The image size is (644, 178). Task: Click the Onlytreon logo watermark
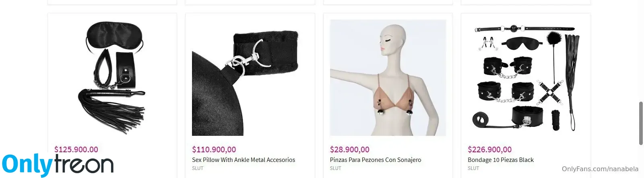(58, 165)
